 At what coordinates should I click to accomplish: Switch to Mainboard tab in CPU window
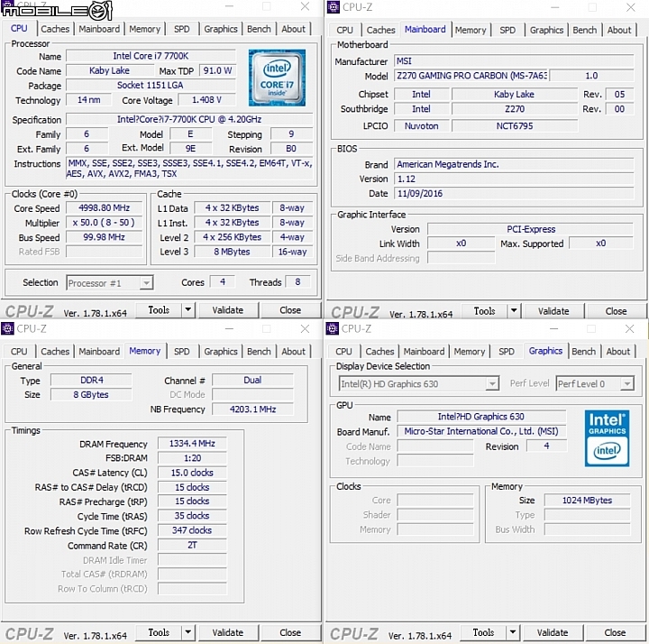click(x=99, y=29)
